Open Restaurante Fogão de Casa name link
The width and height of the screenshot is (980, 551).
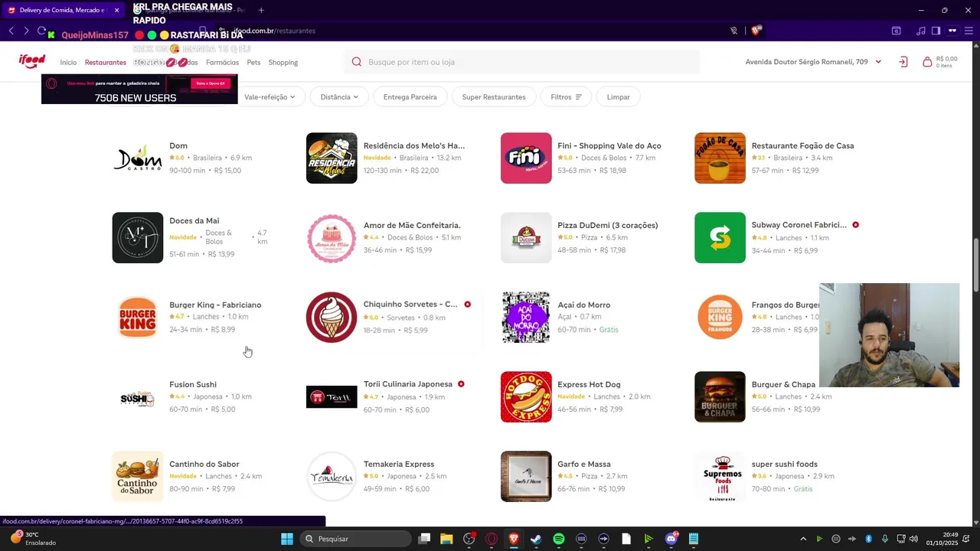click(x=802, y=145)
